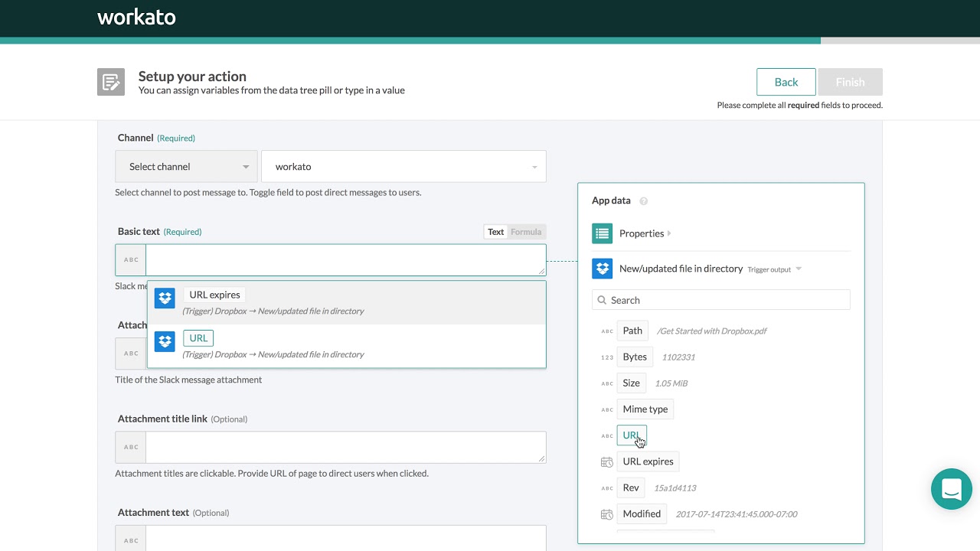This screenshot has width=980, height=551.
Task: Click the ABC type icon beside Path
Action: 607,331
